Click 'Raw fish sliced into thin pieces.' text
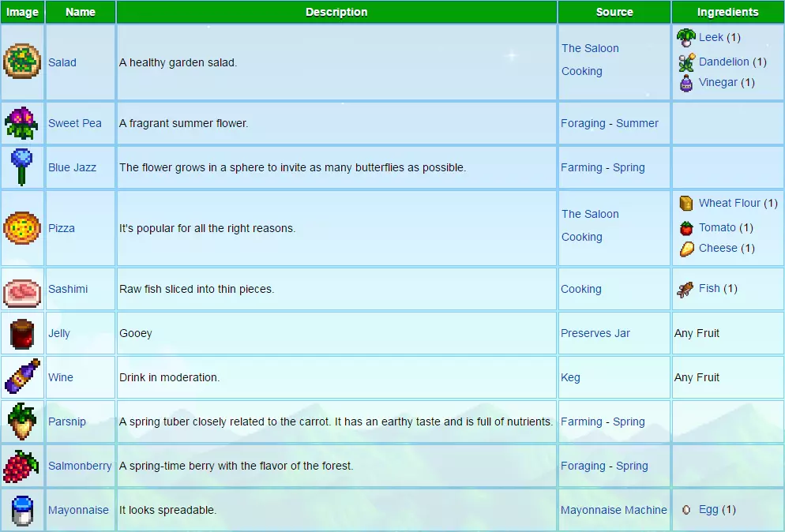Screen dimensions: 785x532 click(x=197, y=289)
